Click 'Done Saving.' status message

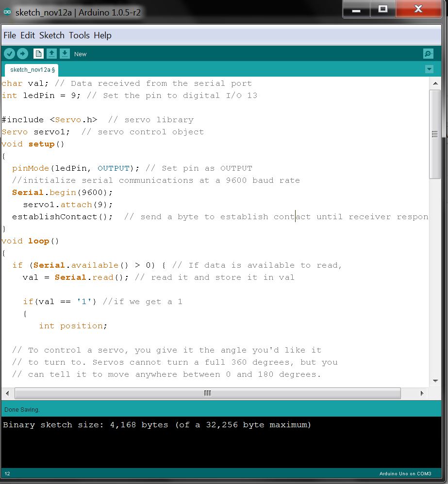point(22,410)
